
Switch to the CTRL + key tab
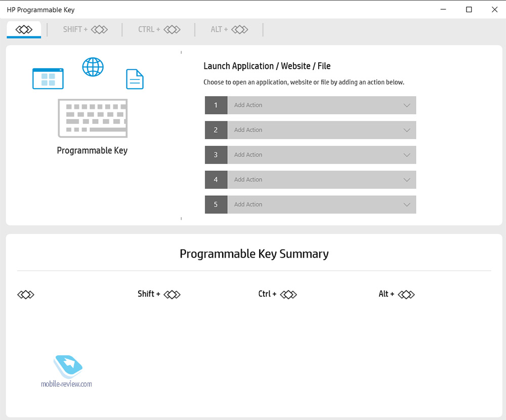coord(159,30)
